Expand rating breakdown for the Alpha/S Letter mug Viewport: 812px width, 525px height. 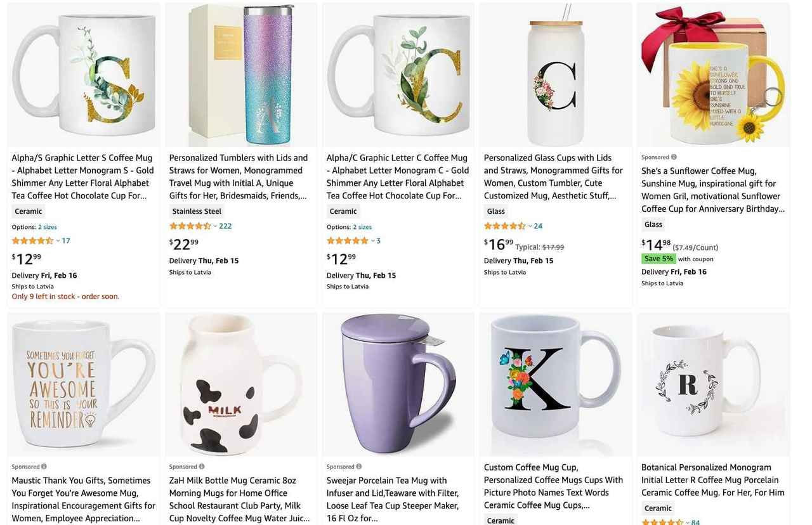(58, 241)
